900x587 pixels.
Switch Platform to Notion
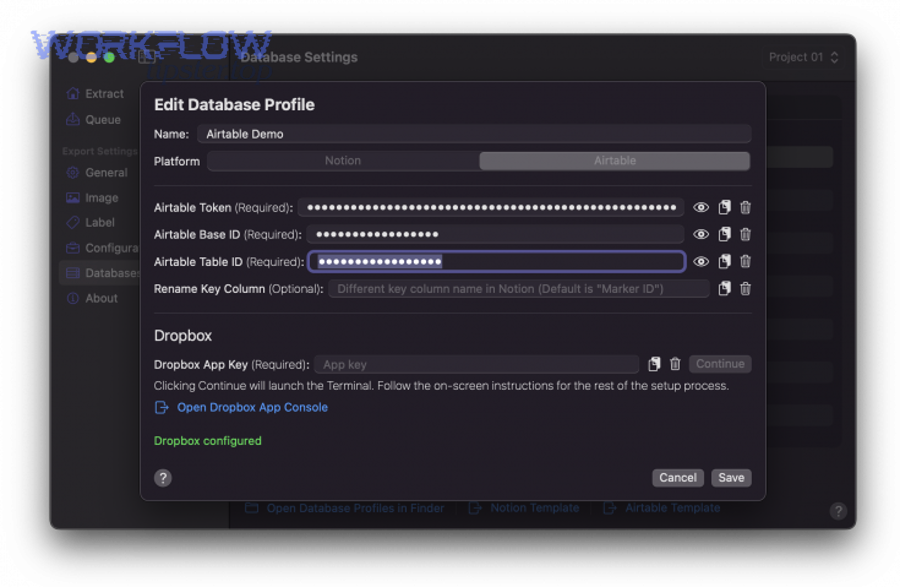point(343,160)
